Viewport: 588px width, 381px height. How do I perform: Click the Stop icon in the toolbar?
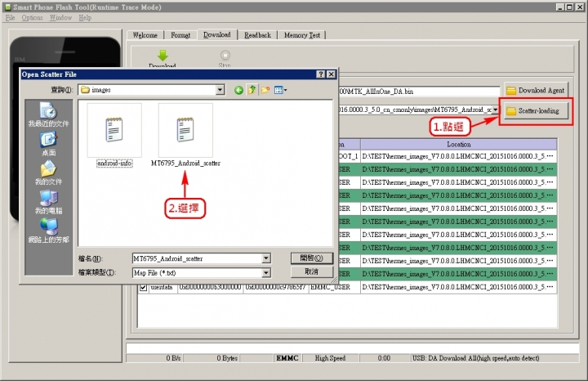pos(225,55)
